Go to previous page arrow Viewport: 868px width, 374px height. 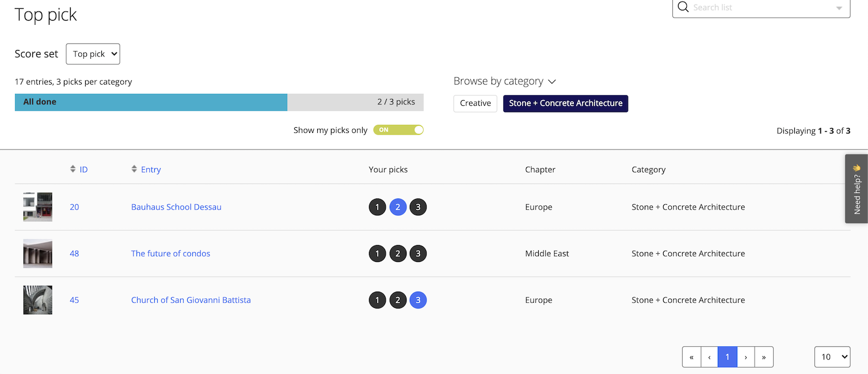tap(709, 357)
